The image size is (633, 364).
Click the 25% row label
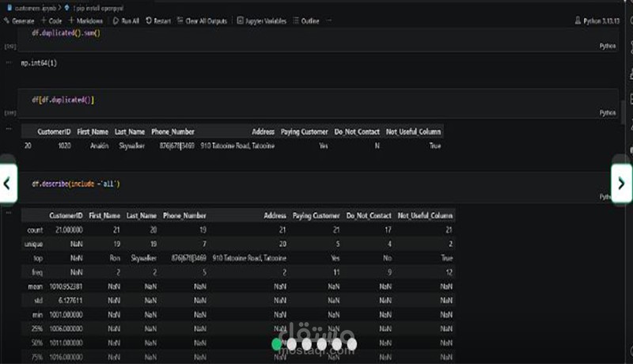[36, 329]
